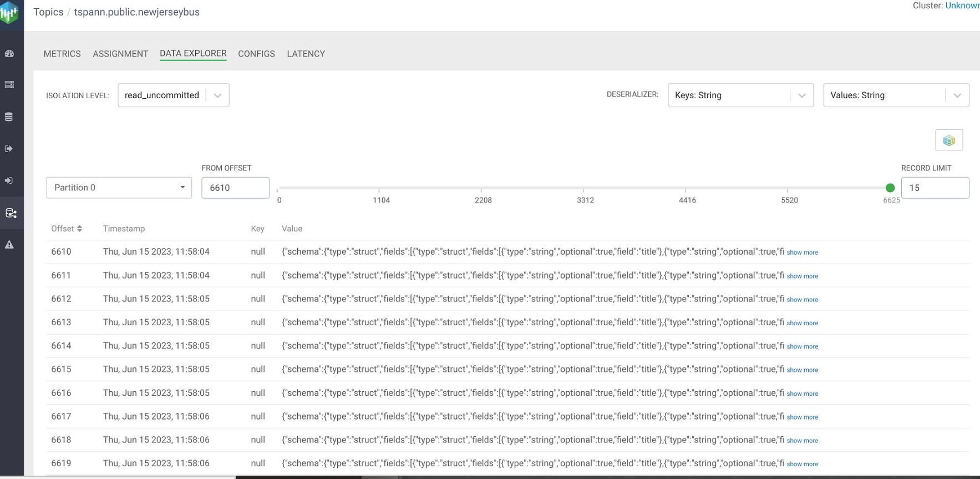Image resolution: width=980 pixels, height=479 pixels.
Task: Switch to the CONFIGS tab
Action: (x=256, y=54)
